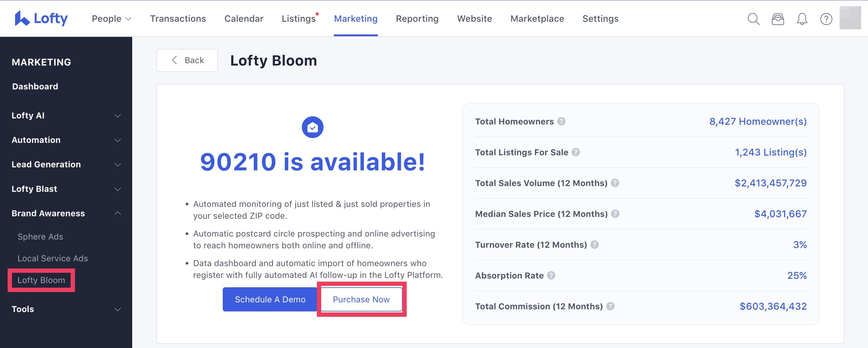Viewport: 868px width, 348px height.
Task: Click the blue postcard icon above 90210
Action: click(313, 127)
